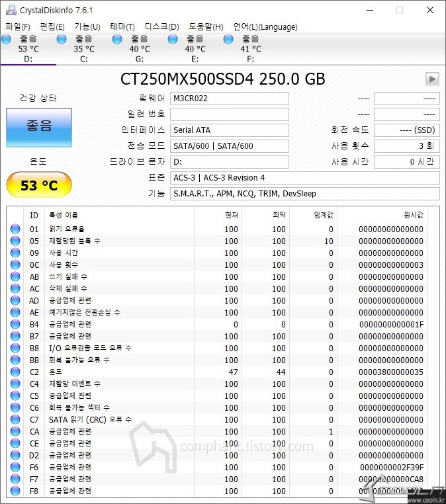Click the 원시값 column header

(x=382, y=215)
